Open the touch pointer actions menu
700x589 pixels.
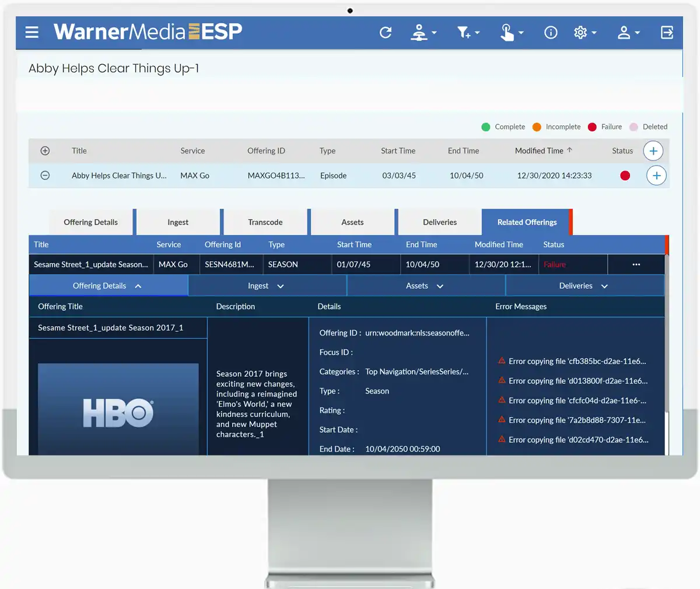pos(512,33)
